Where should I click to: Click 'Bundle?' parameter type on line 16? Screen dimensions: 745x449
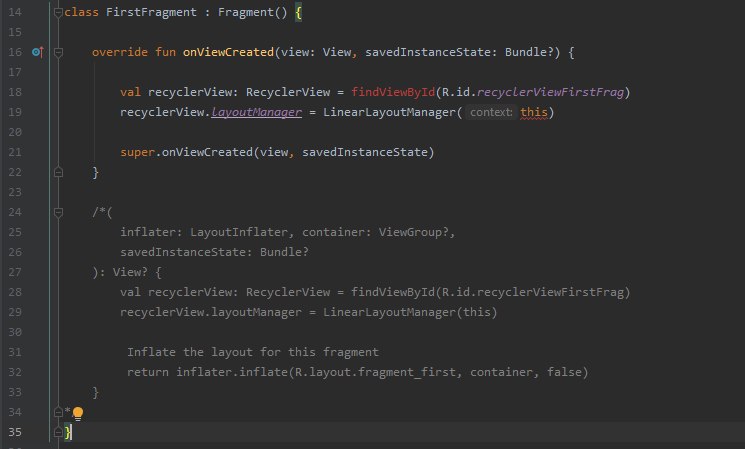pyautogui.click(x=529, y=52)
